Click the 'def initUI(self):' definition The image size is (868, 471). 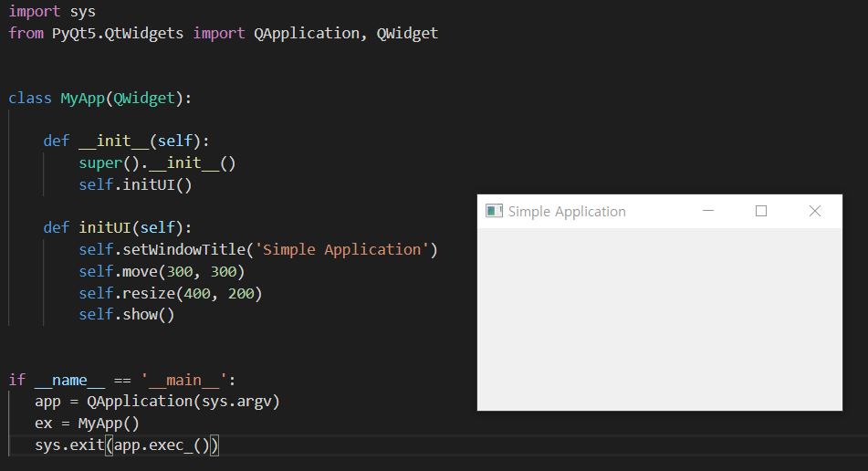coord(118,227)
